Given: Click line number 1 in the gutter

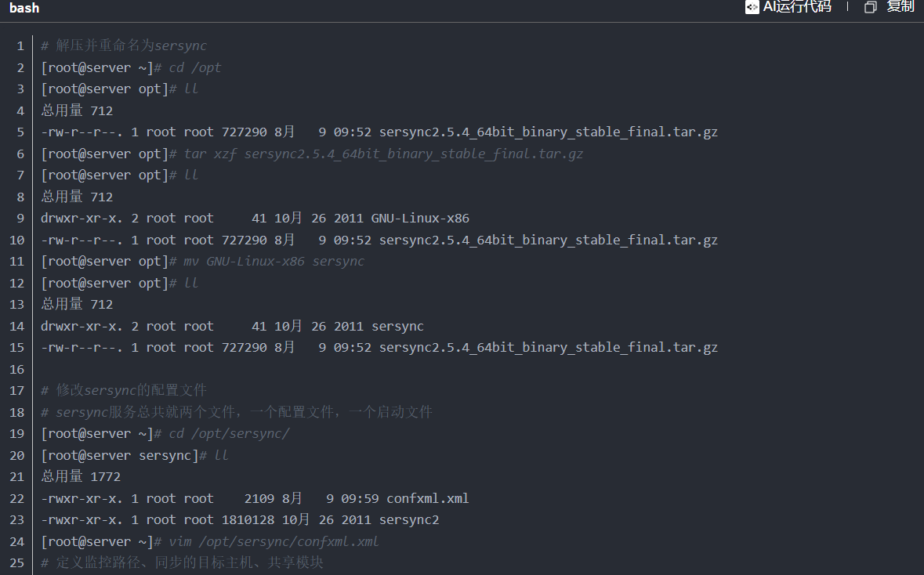Looking at the screenshot, I should [x=20, y=45].
